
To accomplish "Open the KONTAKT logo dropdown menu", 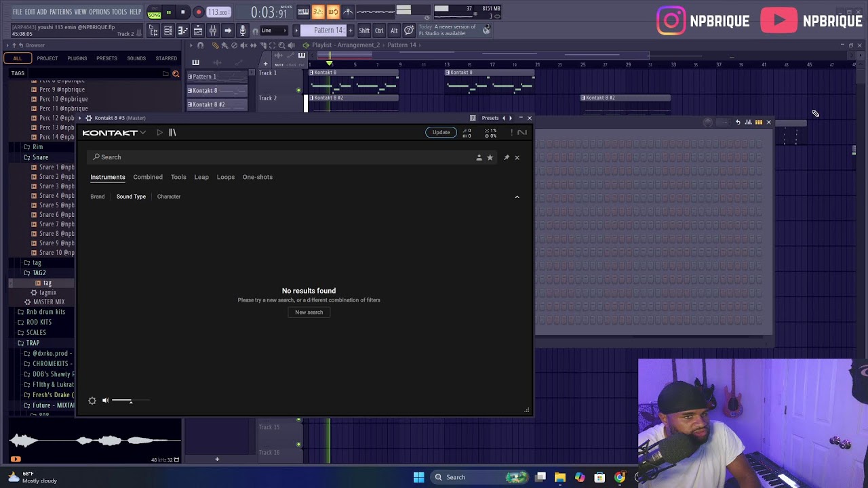I will (114, 133).
